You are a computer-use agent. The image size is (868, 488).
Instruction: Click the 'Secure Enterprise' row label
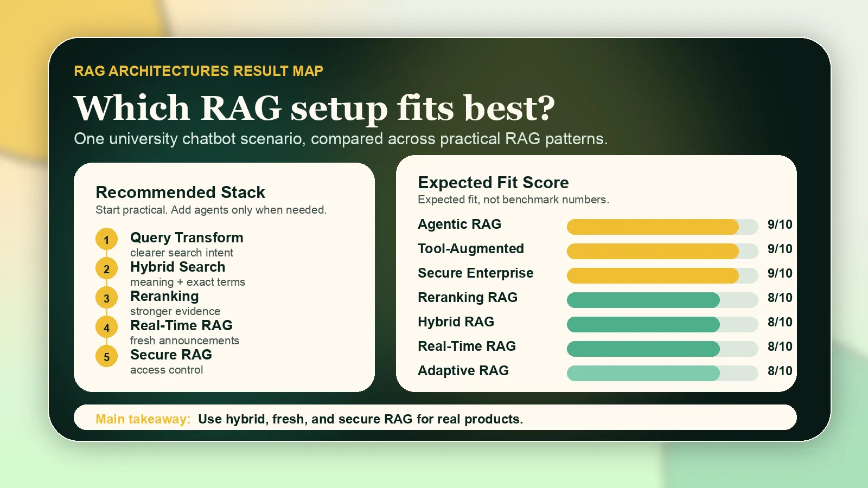pos(476,273)
